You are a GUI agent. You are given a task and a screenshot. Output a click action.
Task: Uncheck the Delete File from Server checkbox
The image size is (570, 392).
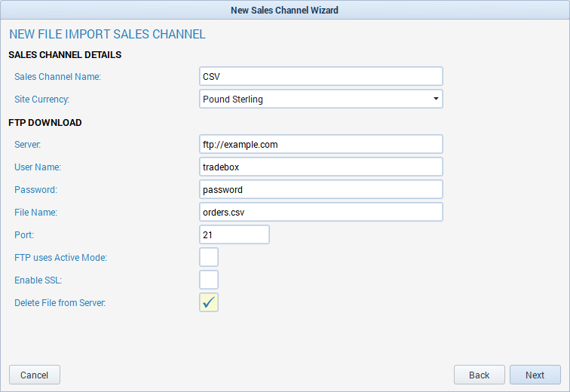click(209, 302)
